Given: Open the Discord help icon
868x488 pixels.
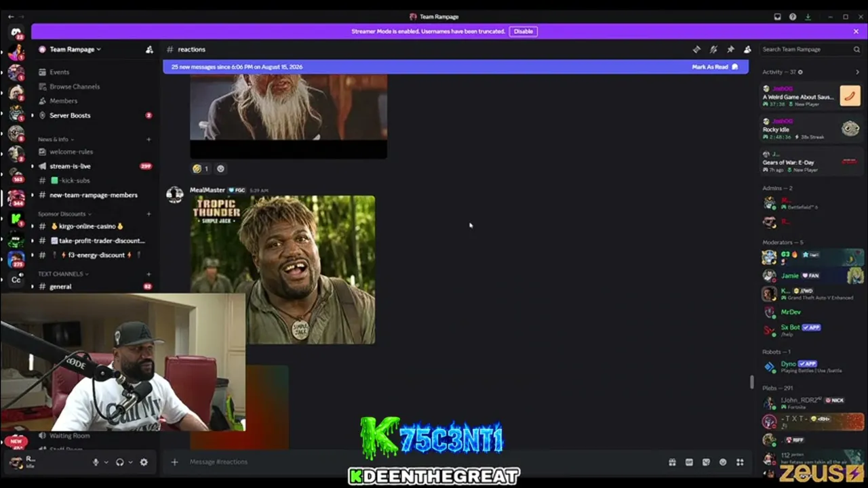Looking at the screenshot, I should coord(793,17).
